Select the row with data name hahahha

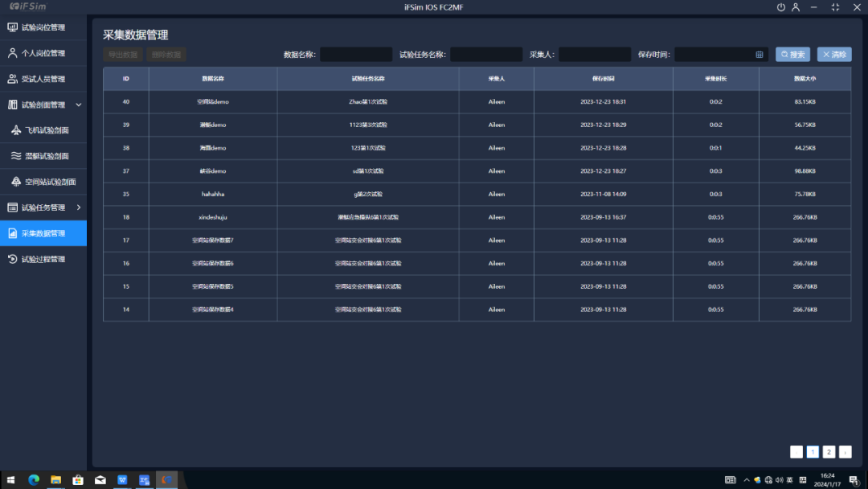click(x=213, y=194)
